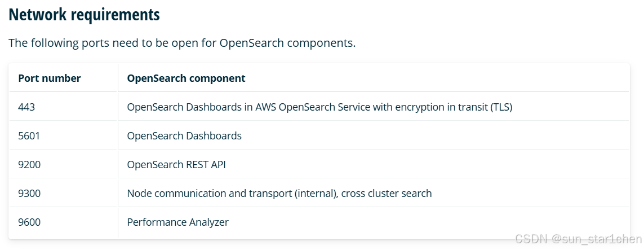Viewport: 644px width, 250px height.
Task: Click port number 5601 cell
Action: (29, 135)
